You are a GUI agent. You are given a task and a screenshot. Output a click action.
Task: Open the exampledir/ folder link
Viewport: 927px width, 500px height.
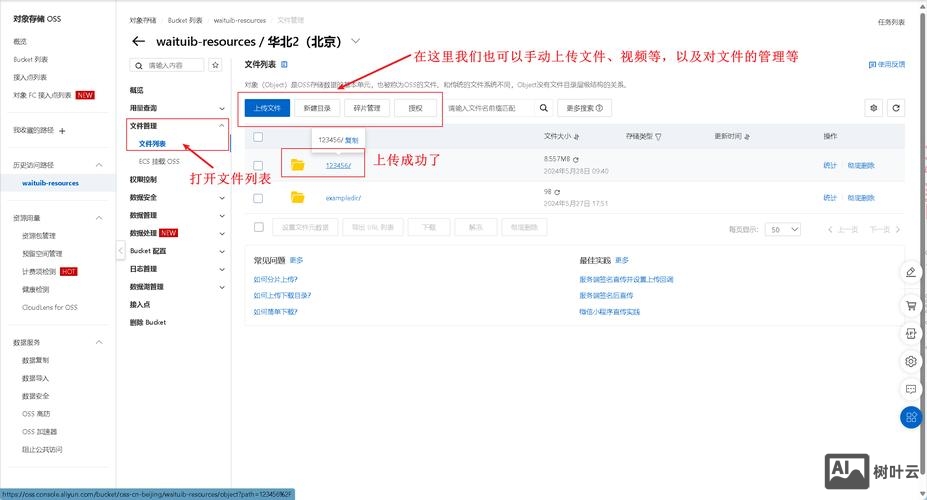(343, 198)
